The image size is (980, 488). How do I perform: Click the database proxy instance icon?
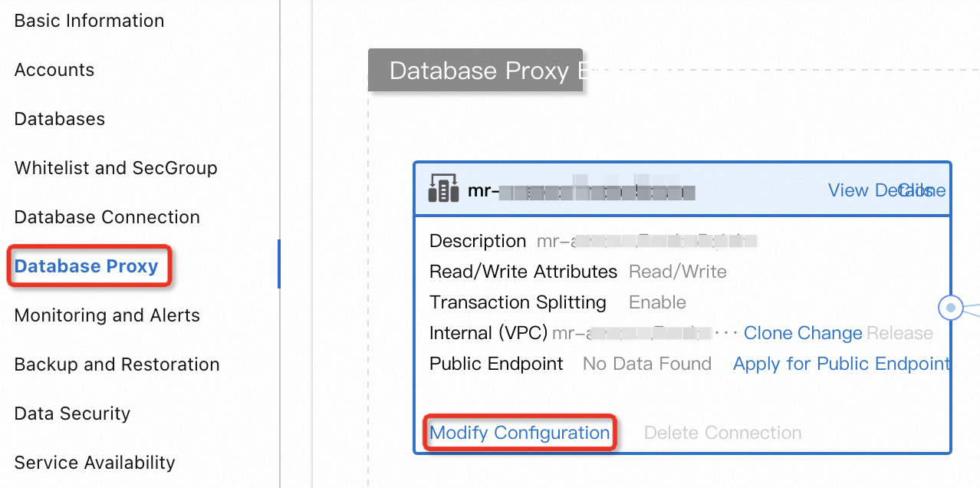[443, 190]
